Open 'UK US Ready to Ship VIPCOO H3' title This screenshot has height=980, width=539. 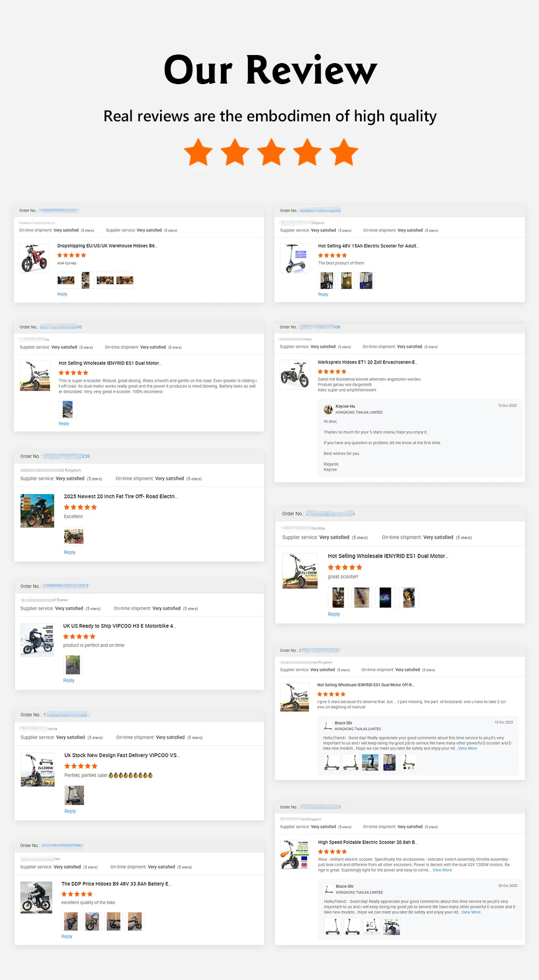click(x=120, y=626)
